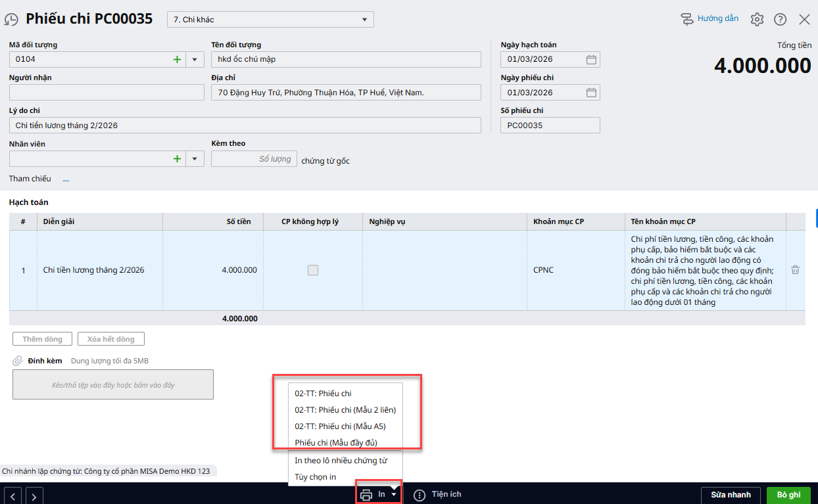Click the help question mark icon
The height and width of the screenshot is (504, 818).
point(780,20)
